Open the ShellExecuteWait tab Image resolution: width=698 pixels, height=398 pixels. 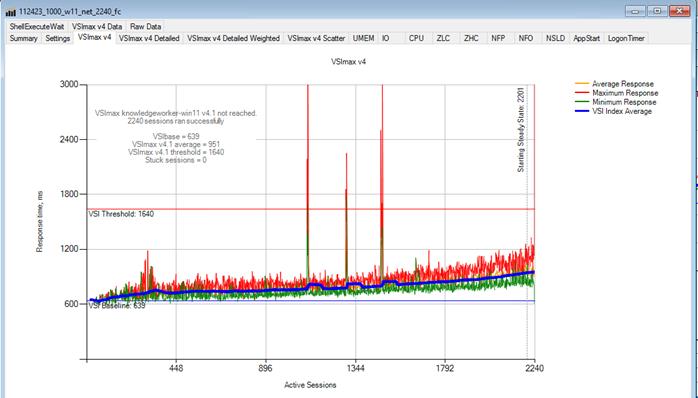[37, 26]
